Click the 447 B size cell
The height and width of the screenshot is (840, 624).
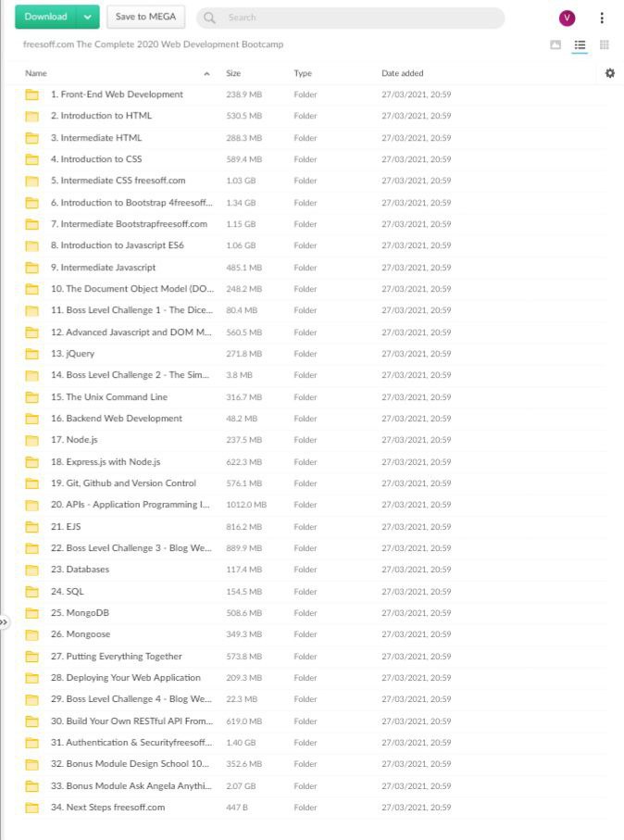point(237,808)
